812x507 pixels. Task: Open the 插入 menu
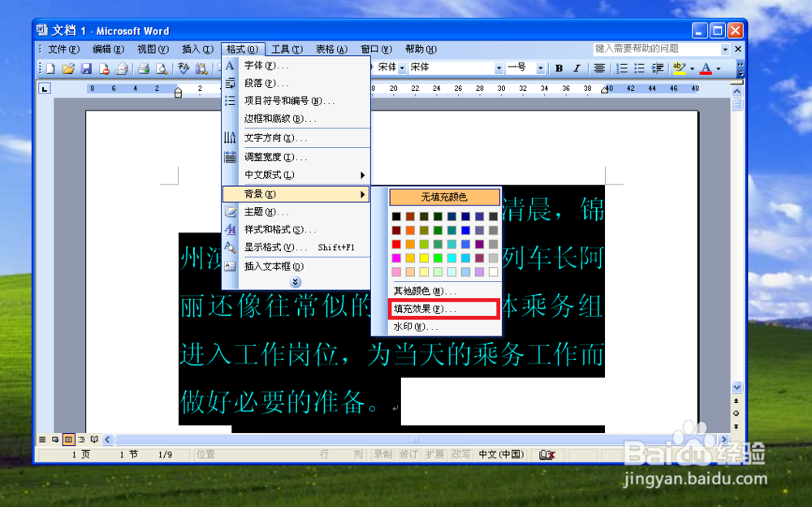197,50
